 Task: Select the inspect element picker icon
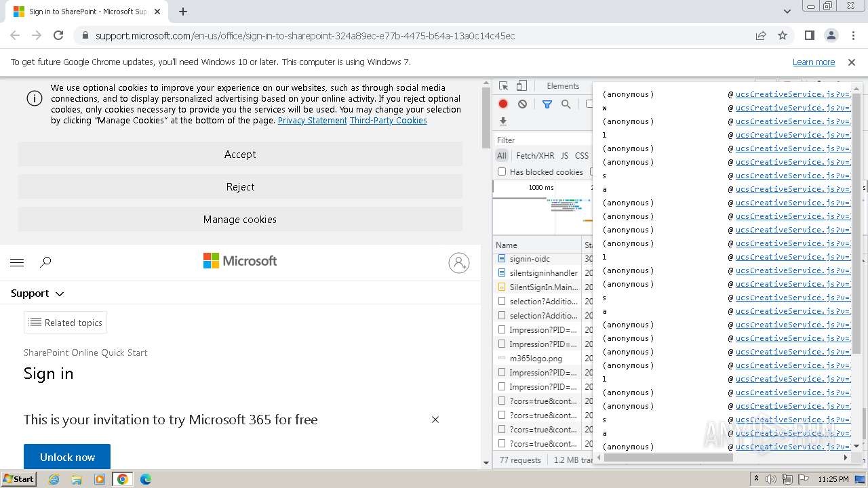[x=503, y=86]
